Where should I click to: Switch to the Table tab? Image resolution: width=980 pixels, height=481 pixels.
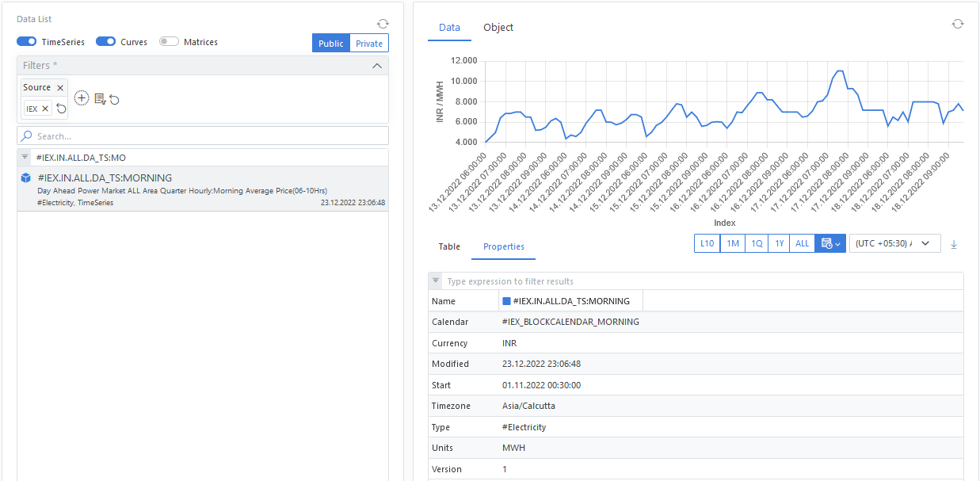[449, 246]
